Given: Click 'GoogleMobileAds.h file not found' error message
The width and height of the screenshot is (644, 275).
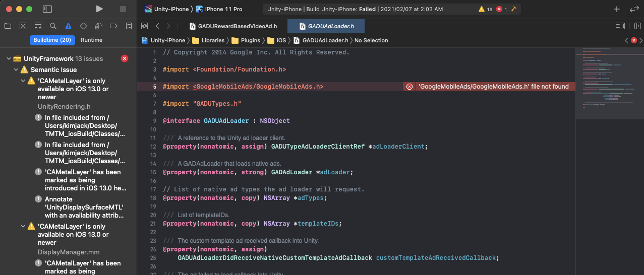Looking at the screenshot, I should pos(494,87).
